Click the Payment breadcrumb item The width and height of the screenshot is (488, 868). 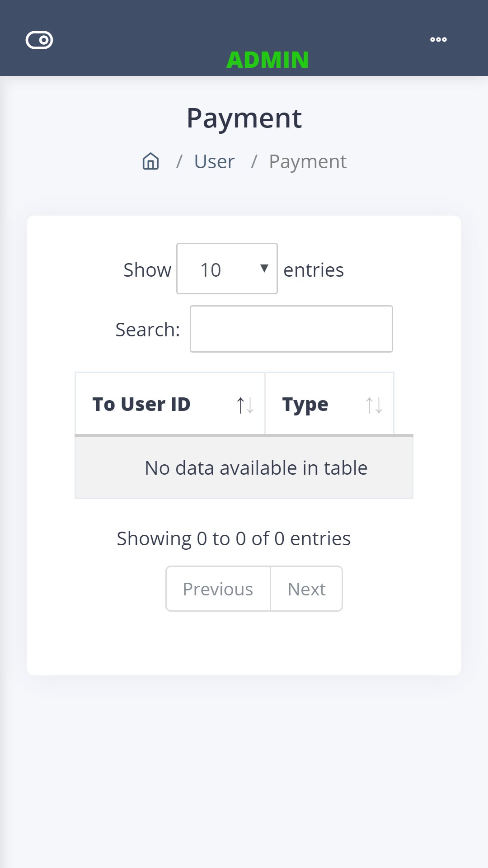(307, 161)
